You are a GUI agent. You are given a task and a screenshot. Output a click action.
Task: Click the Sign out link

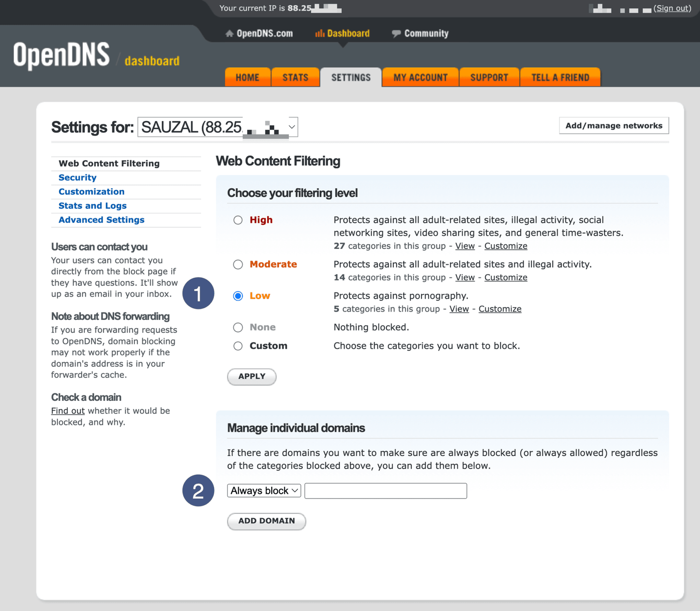point(672,8)
